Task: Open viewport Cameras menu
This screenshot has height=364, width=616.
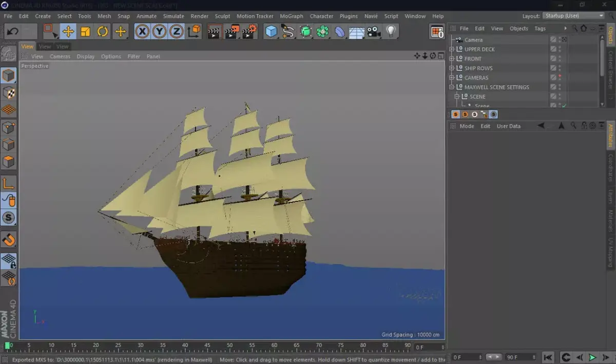Action: 60,56
